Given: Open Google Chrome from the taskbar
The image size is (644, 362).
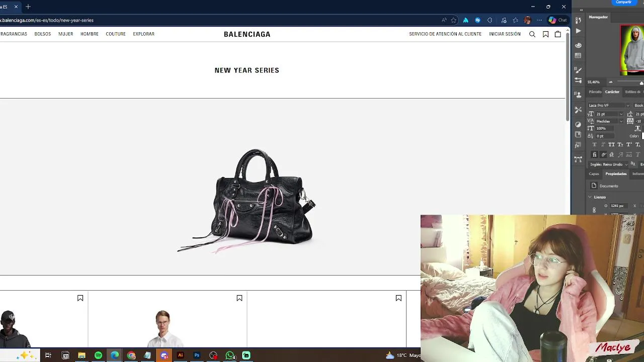Looking at the screenshot, I should [131, 355].
